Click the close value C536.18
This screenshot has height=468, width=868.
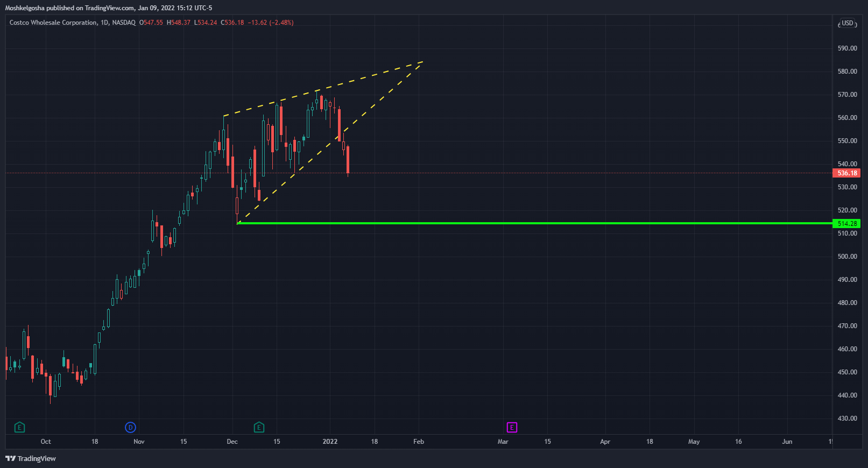tap(232, 23)
